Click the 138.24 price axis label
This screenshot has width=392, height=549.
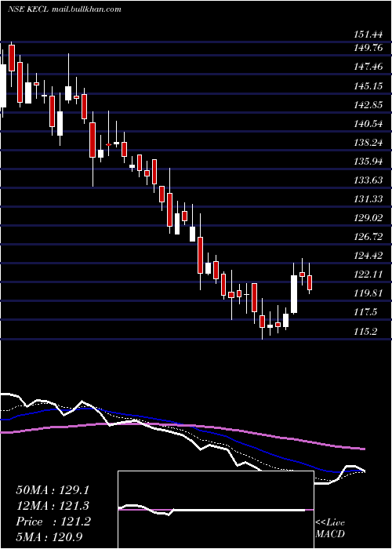click(x=368, y=143)
